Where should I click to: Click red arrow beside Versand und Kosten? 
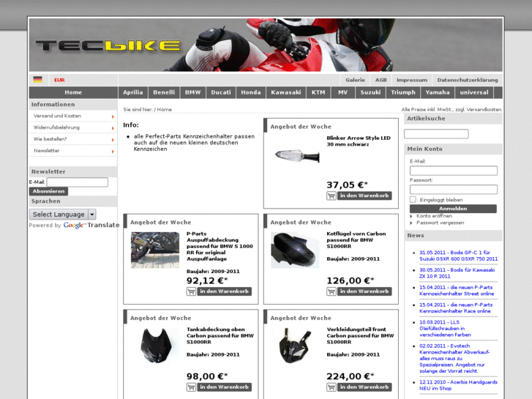(x=113, y=116)
